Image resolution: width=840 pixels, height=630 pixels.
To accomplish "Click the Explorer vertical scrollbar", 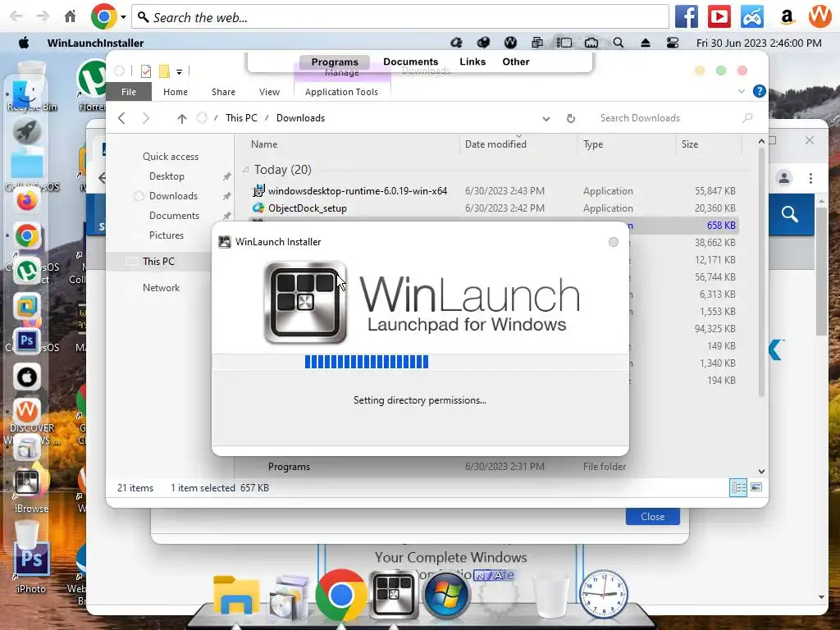I will [x=761, y=273].
